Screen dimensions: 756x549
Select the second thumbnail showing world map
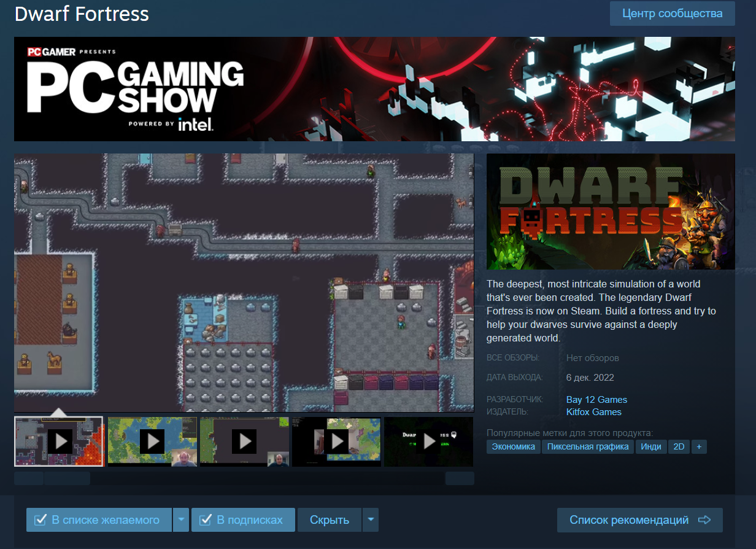[x=152, y=442]
